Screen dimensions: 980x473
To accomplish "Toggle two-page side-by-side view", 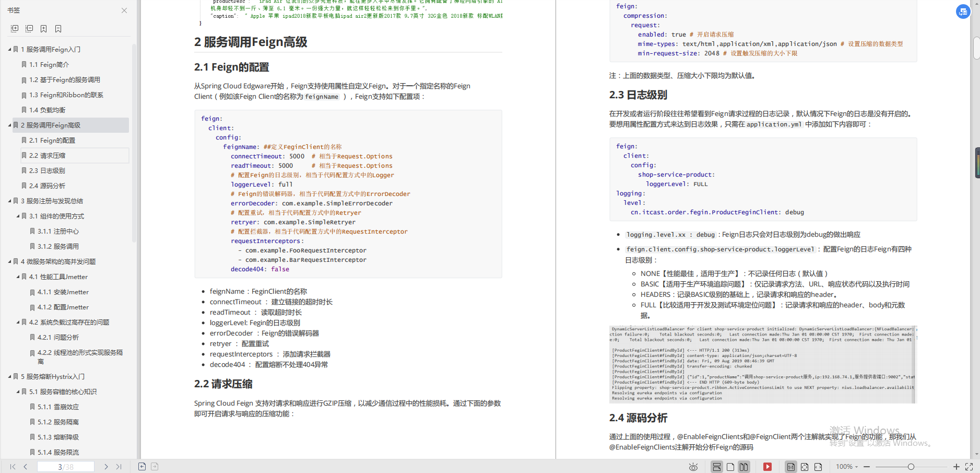I will point(743,467).
